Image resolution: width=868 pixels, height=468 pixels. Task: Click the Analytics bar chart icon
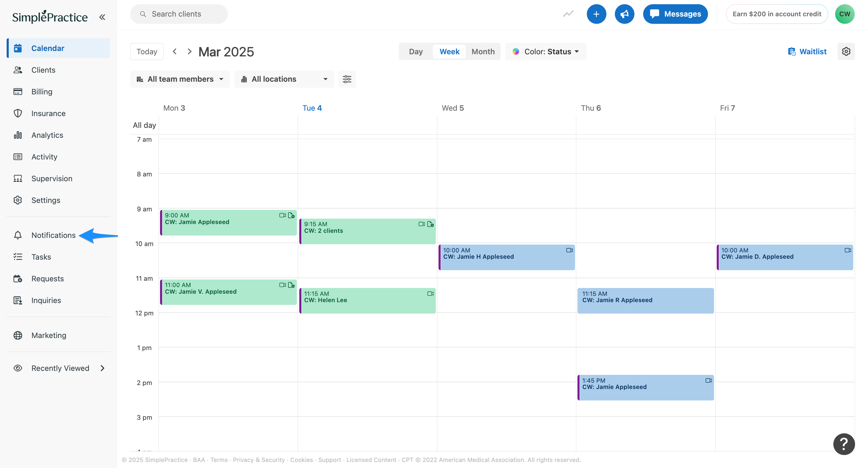click(18, 135)
